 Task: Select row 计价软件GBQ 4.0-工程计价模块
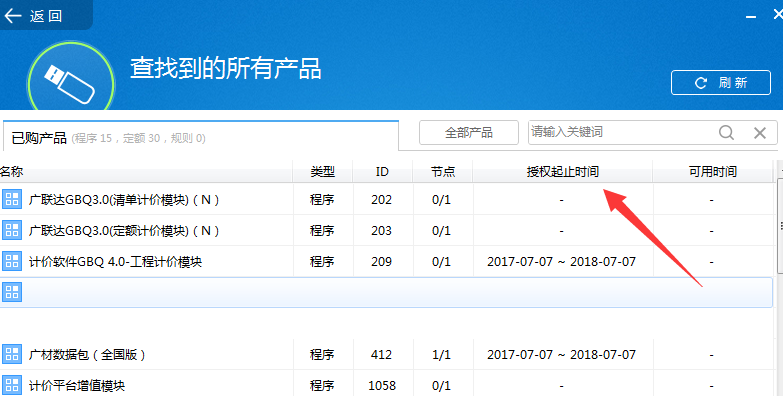pyautogui.click(x=386, y=261)
